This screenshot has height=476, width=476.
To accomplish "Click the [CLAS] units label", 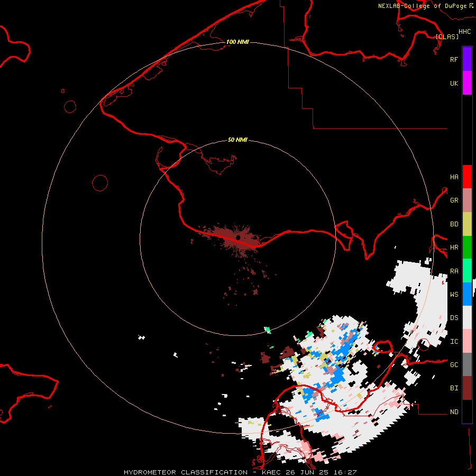I will (447, 36).
